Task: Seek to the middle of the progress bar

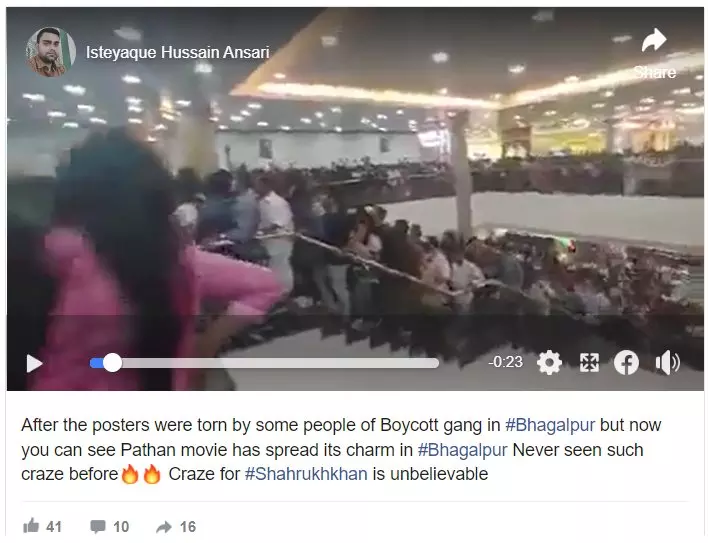Action: click(x=264, y=363)
